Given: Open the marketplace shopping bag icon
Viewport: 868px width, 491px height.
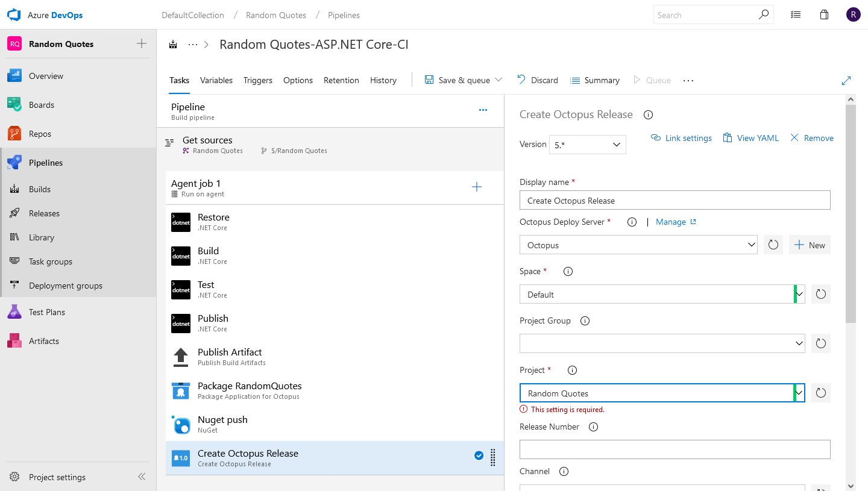Looking at the screenshot, I should [x=824, y=15].
